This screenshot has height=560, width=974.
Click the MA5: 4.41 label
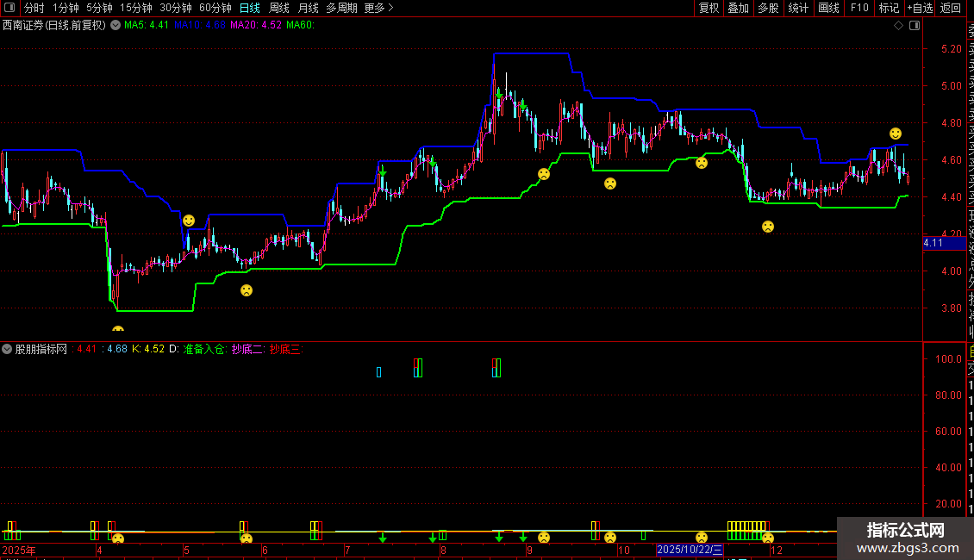point(146,25)
